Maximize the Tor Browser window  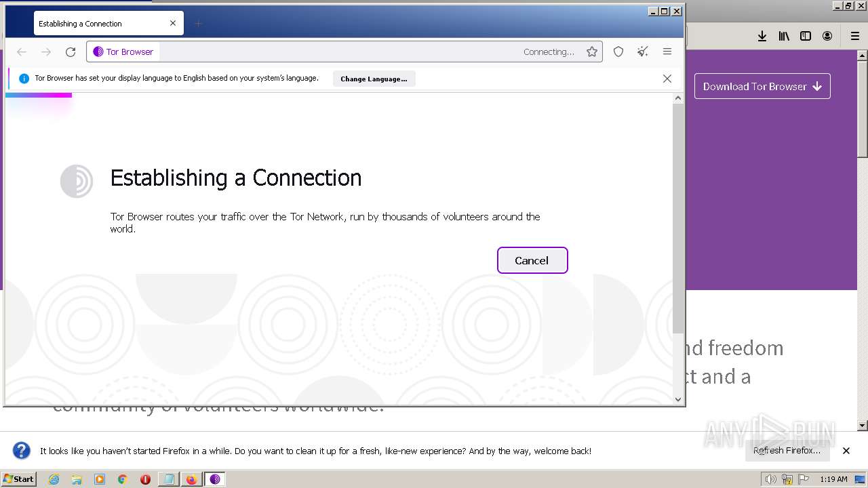(x=665, y=11)
